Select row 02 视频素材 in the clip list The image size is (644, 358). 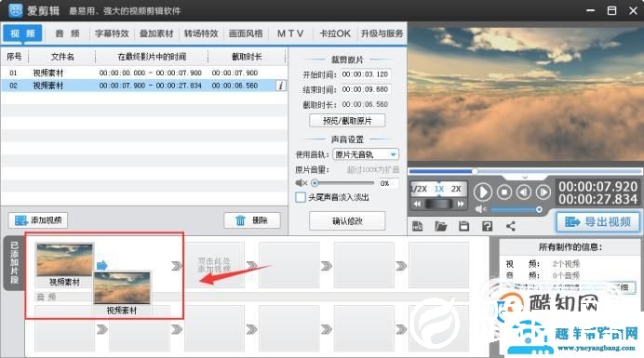tap(143, 86)
